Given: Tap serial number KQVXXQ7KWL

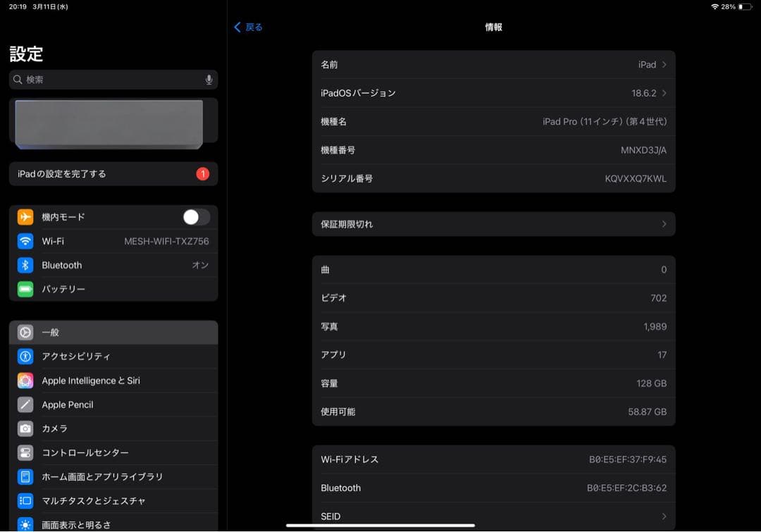Looking at the screenshot, I should [x=636, y=179].
